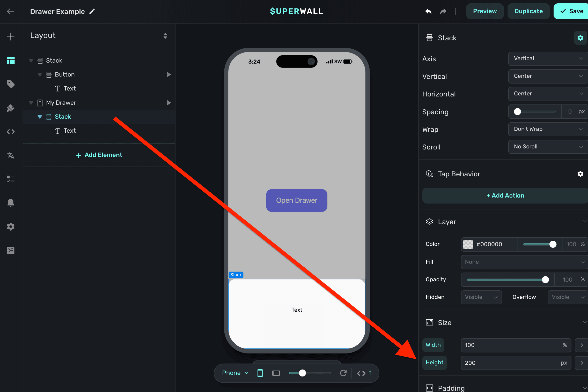The width and height of the screenshot is (588, 392).
Task: Switch preview to portrait orientation
Action: point(260,373)
